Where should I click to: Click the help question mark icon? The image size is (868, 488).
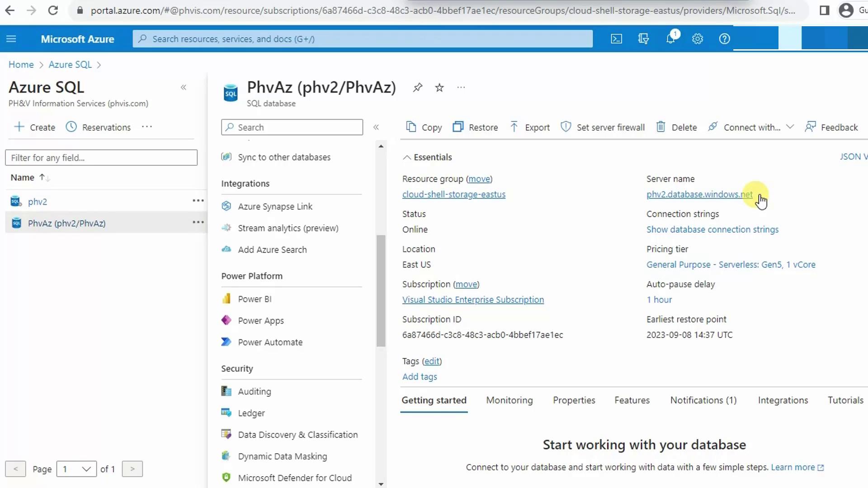click(x=724, y=39)
